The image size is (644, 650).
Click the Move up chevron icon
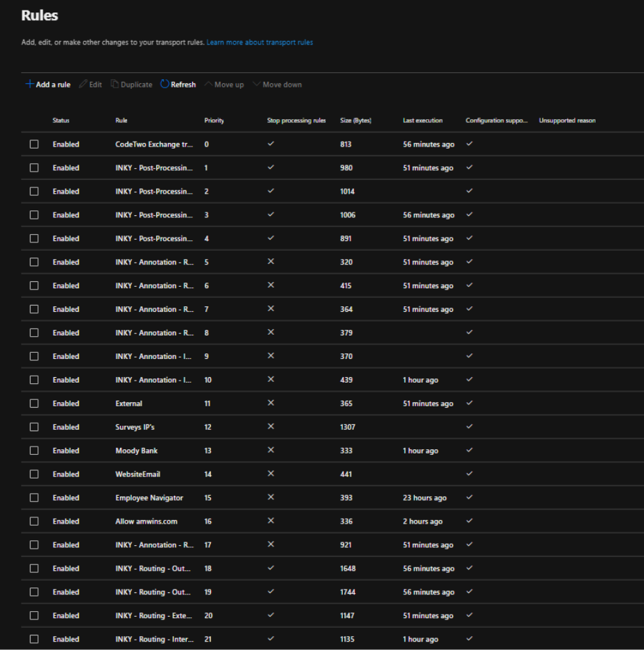click(x=208, y=84)
